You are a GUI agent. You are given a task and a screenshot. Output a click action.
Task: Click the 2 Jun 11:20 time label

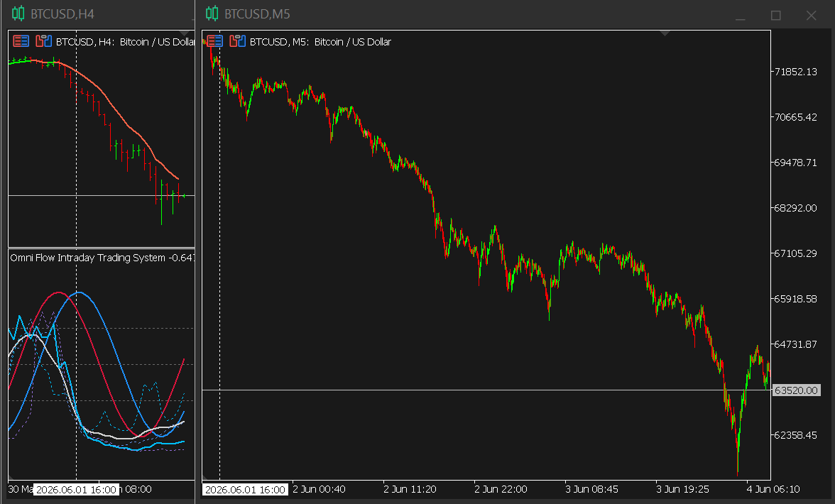410,489
